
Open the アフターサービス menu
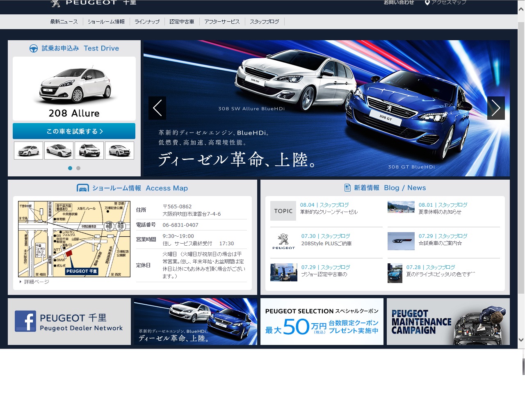[222, 22]
